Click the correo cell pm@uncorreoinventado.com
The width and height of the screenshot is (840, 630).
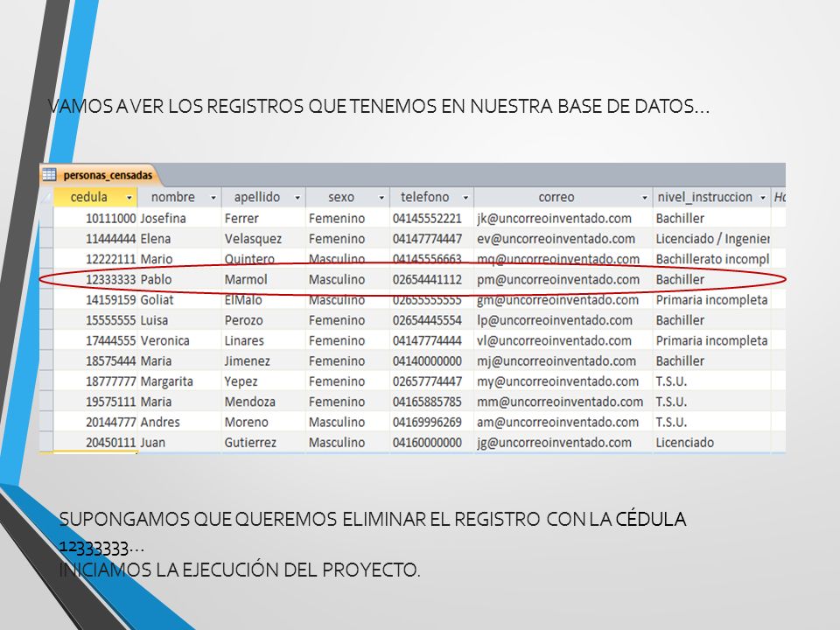tap(563, 279)
